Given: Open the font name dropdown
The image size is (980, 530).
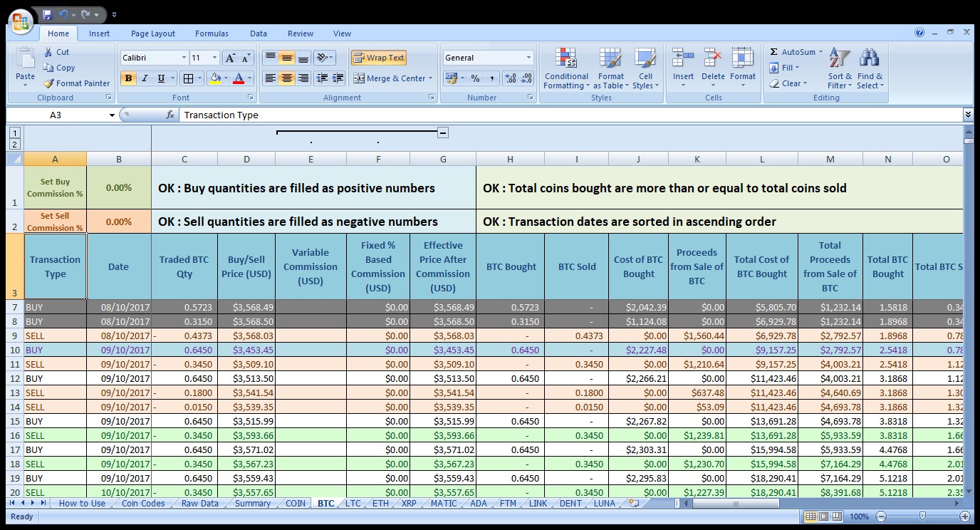Looking at the screenshot, I should point(184,58).
